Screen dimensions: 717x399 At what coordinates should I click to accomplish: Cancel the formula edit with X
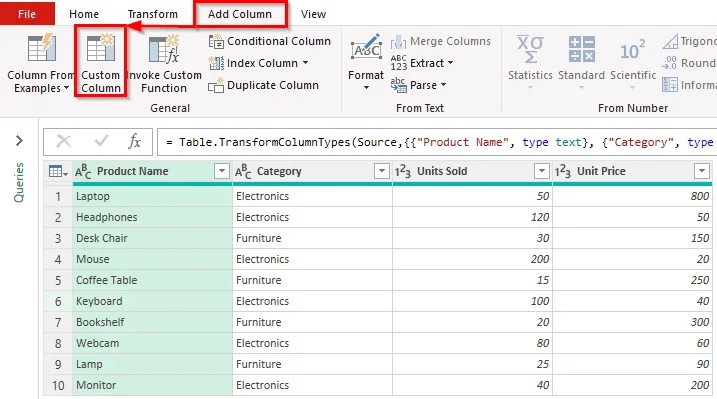[64, 142]
